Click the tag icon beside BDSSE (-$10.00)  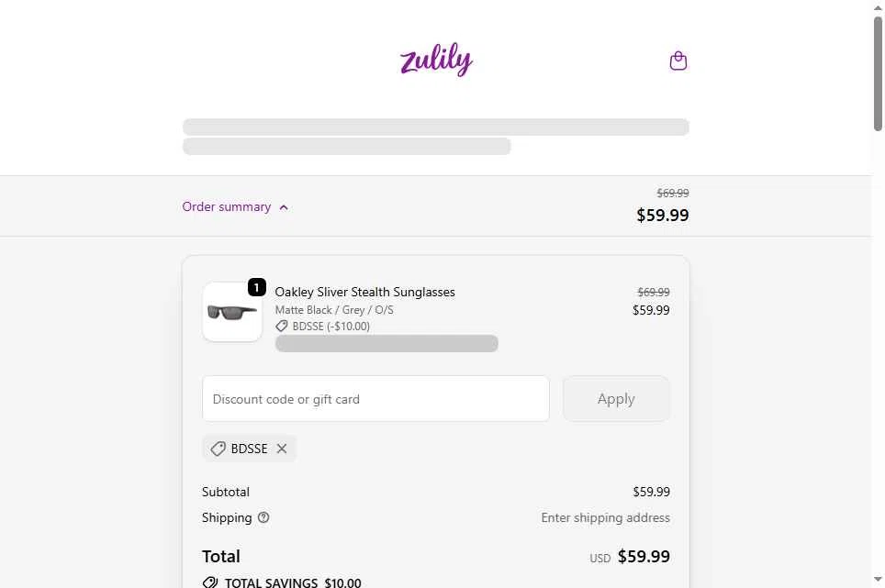pos(282,326)
